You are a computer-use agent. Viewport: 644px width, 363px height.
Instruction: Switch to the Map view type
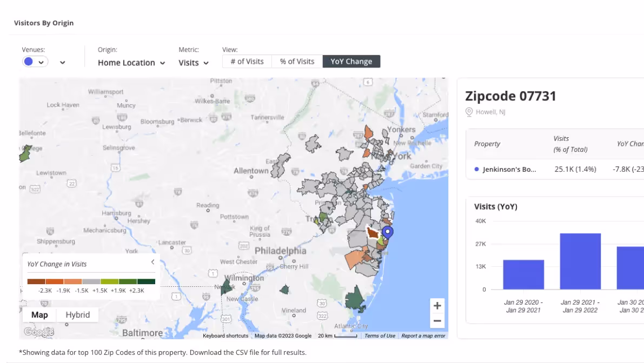[x=39, y=314]
